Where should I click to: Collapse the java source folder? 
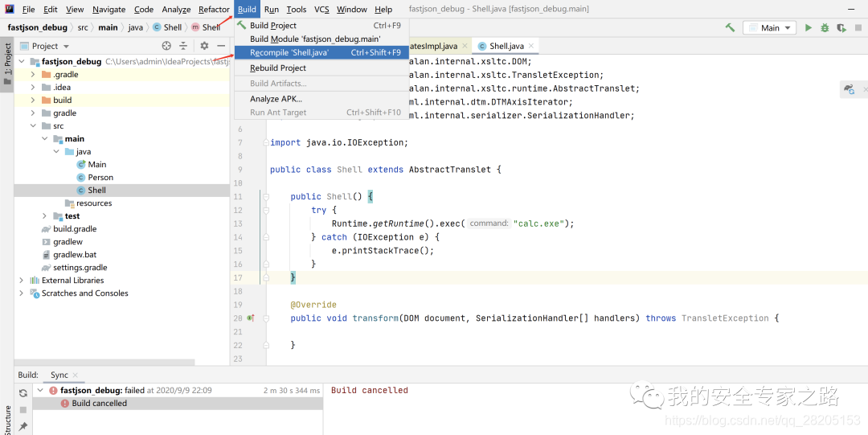56,151
